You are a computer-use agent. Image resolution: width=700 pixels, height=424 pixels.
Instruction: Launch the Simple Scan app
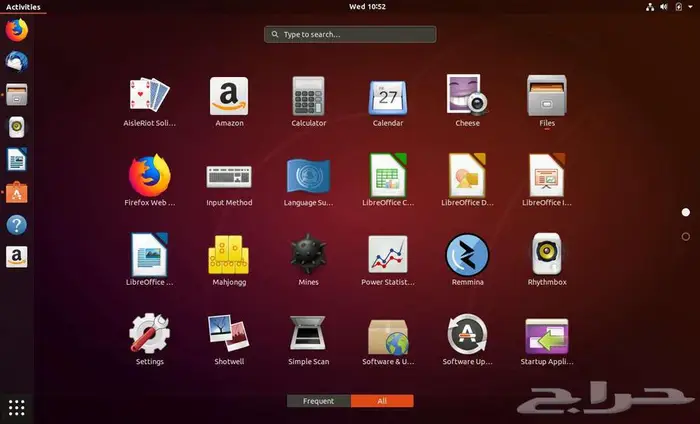point(308,335)
